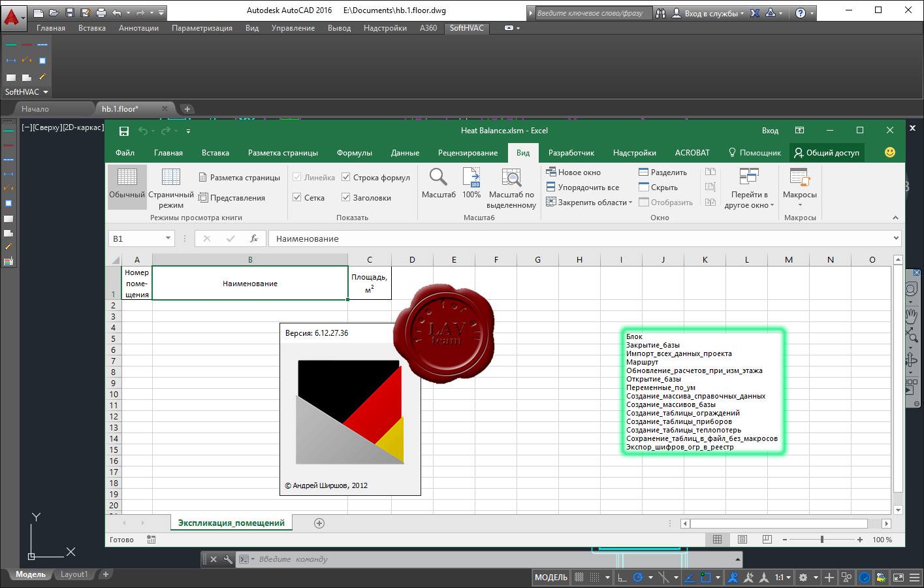The height and width of the screenshot is (588, 924).
Task: Click Разметка страницы view button
Action: click(239, 178)
